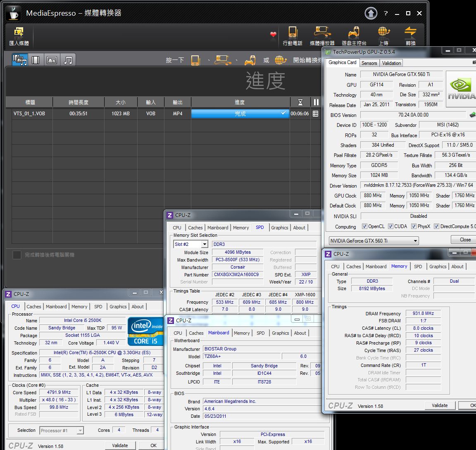476x450 pixels.
Task: Click the BIOS save chip icon in GPU-Z
Action: [472, 115]
